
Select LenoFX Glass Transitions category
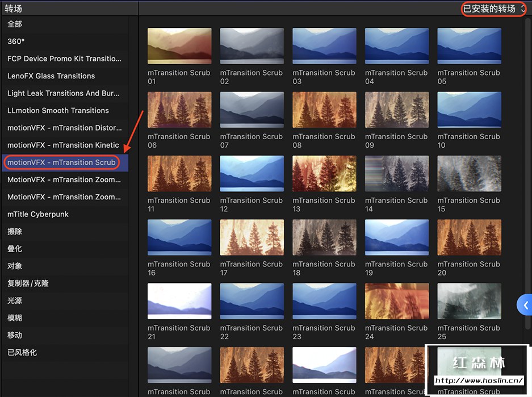click(x=65, y=76)
